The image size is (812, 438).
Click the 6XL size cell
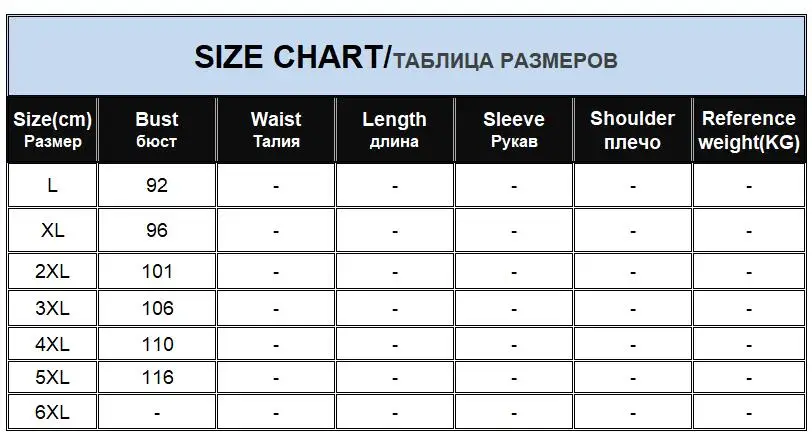point(52,412)
